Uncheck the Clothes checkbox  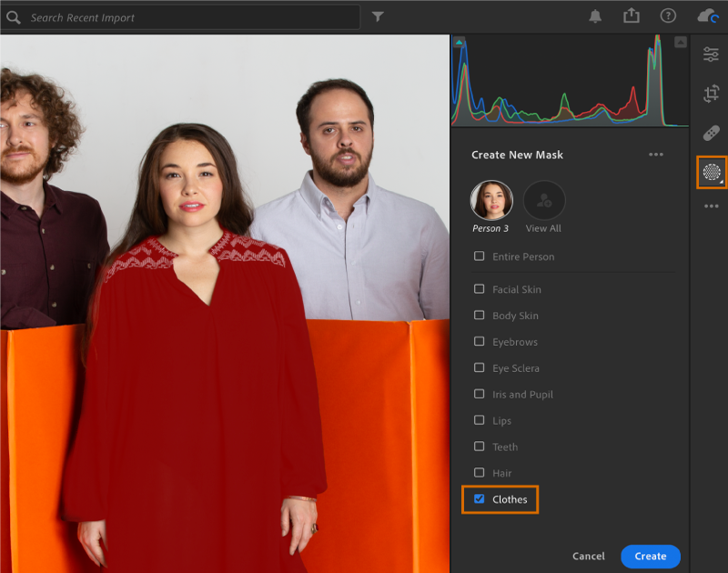coord(479,499)
